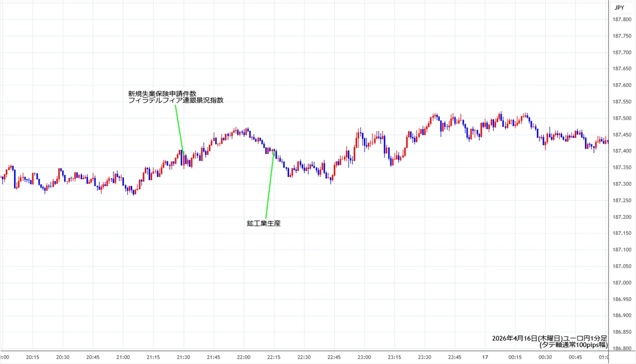Click green line above 鉱工業生産 label
This screenshot has height=364, width=636.
point(270,186)
